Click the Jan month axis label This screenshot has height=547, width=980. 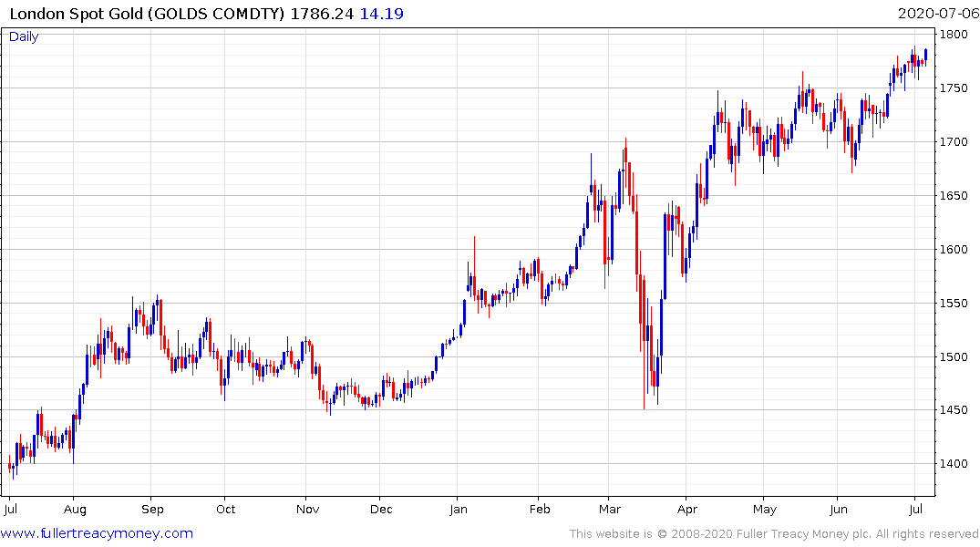pos(459,510)
